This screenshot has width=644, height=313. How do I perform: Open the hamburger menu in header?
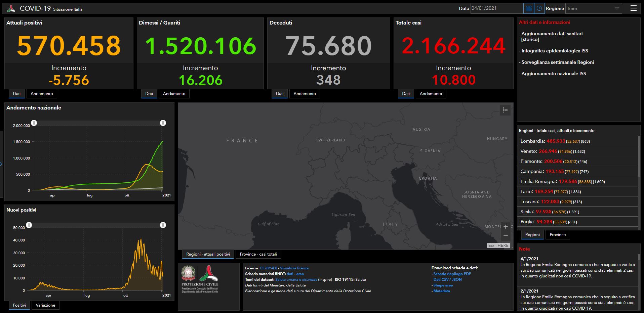coord(633,8)
